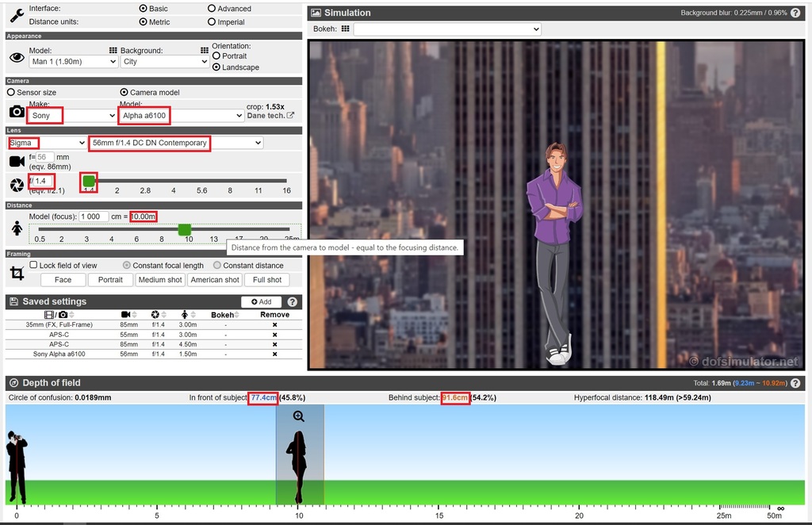Click the aperture slider green handle

(89, 182)
